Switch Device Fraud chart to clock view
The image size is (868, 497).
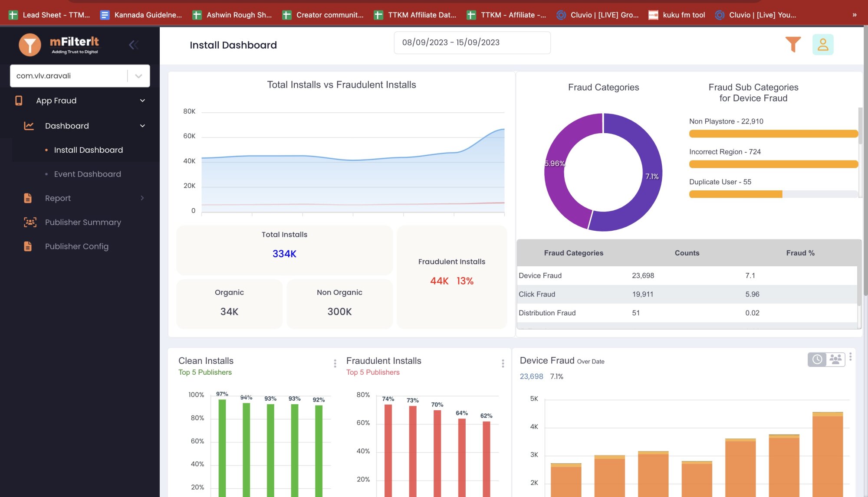817,360
